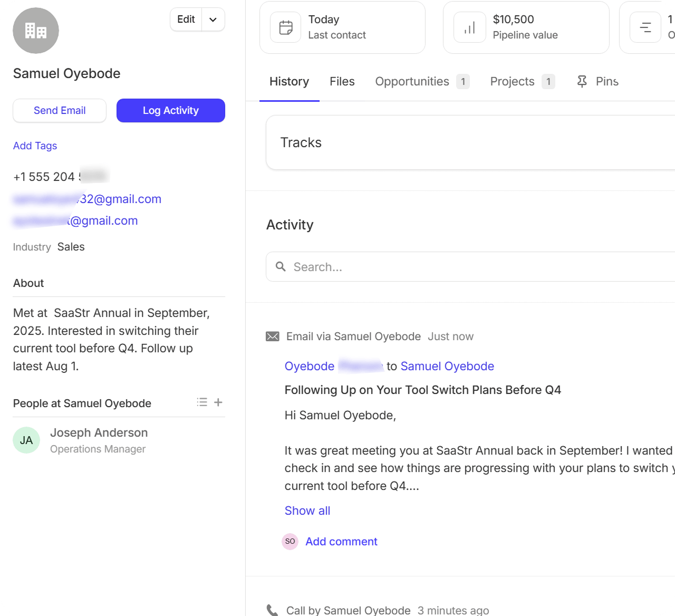Image resolution: width=675 pixels, height=616 pixels.
Task: Add Tags to this contact
Action: pyautogui.click(x=35, y=146)
